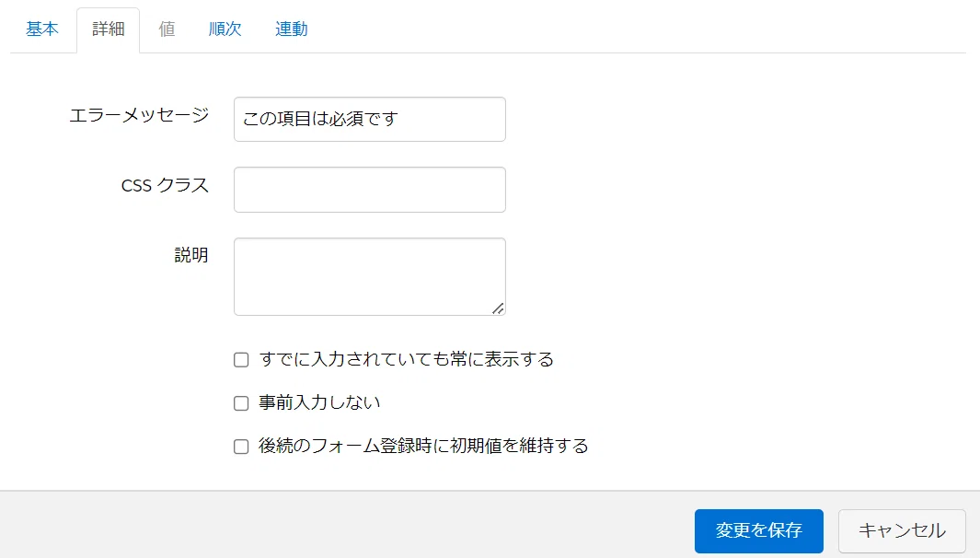Click the すでに入力されていても常に表示する label text
The image size is (980, 558).
[406, 359]
